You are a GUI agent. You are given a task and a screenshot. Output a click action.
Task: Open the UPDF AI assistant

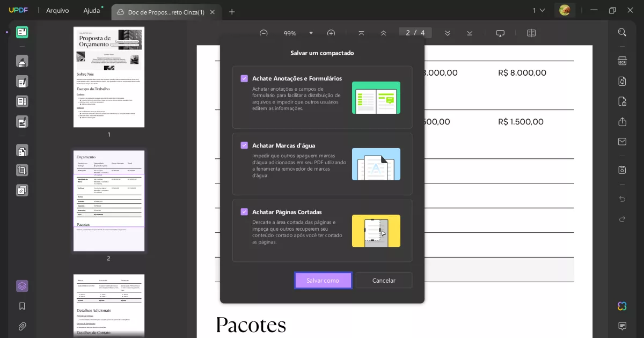click(x=621, y=306)
